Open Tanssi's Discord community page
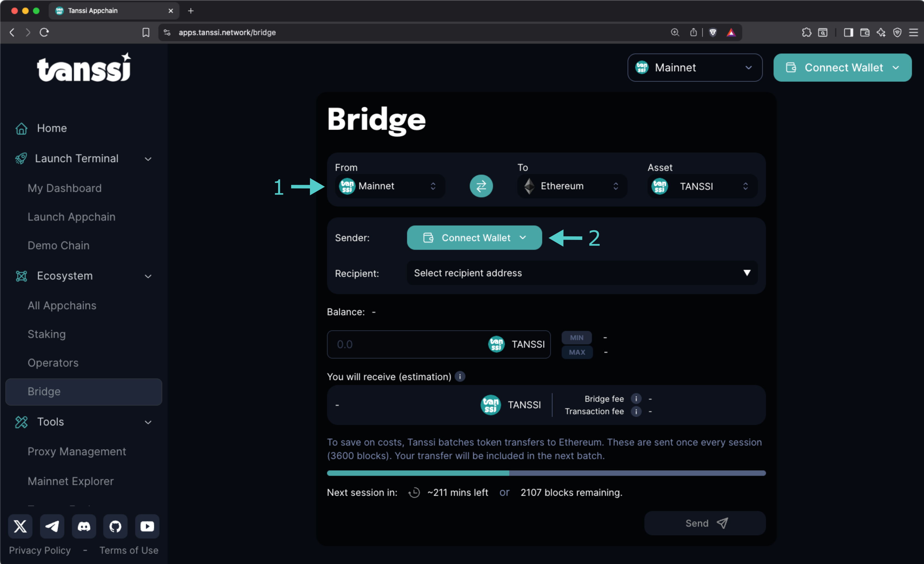924x564 pixels. click(x=84, y=526)
